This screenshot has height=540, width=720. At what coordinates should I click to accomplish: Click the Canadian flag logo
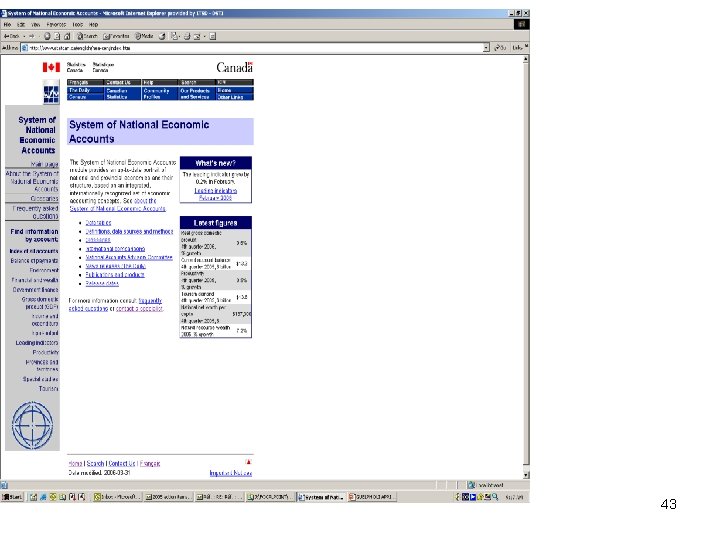coord(51,68)
